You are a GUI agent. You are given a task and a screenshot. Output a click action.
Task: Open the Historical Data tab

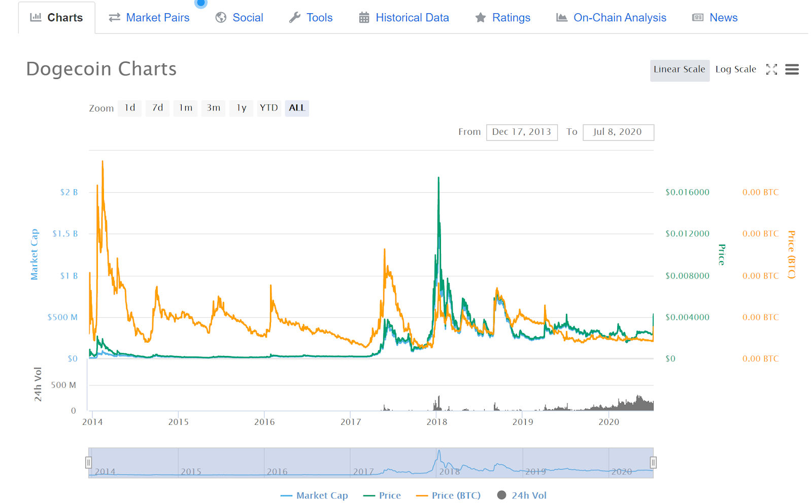point(404,18)
